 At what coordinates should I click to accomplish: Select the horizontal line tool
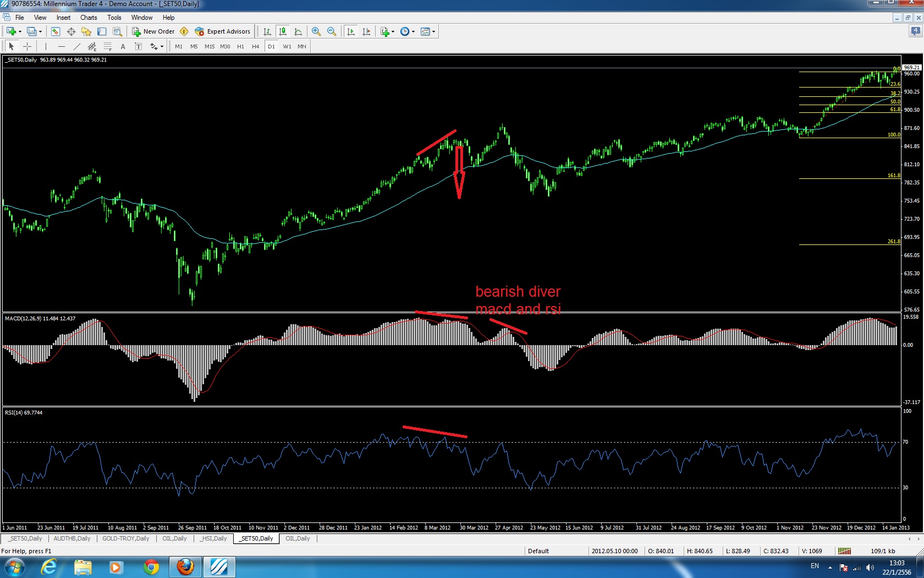[61, 46]
